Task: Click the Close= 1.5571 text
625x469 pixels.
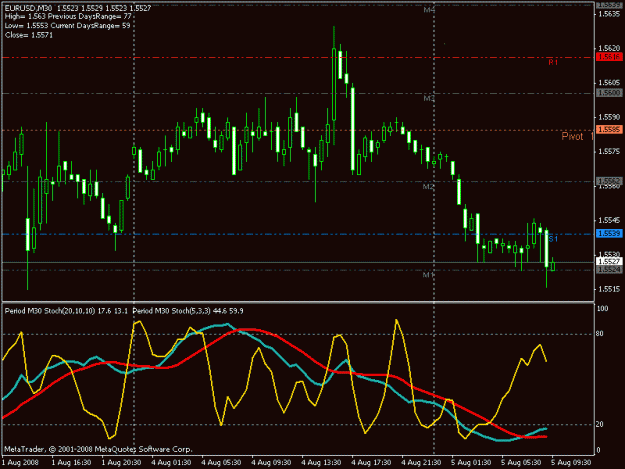Action: pyautogui.click(x=29, y=35)
